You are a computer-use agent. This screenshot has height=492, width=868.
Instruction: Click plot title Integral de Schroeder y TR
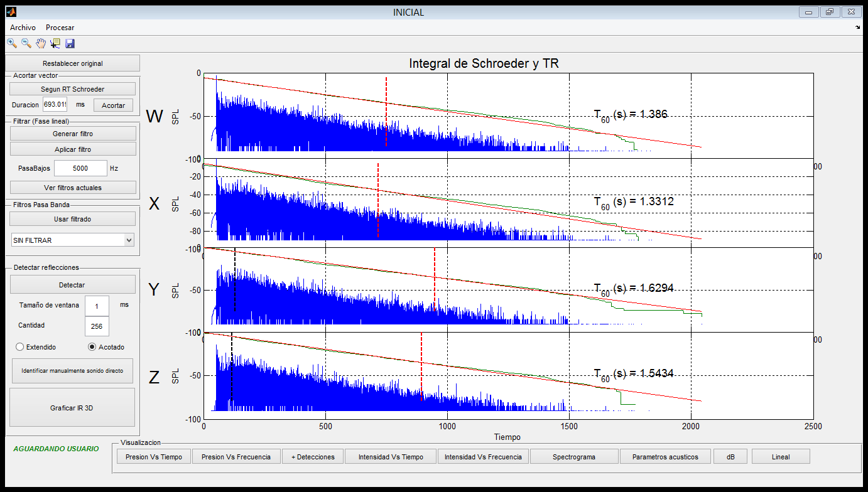(x=484, y=63)
